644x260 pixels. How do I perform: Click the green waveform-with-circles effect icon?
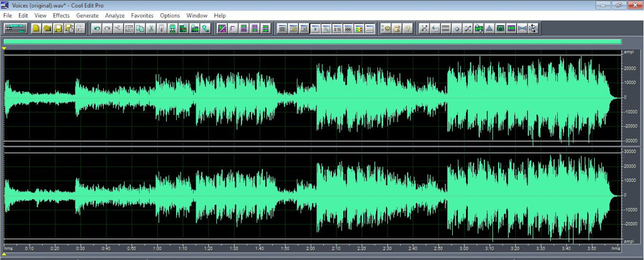click(479, 28)
